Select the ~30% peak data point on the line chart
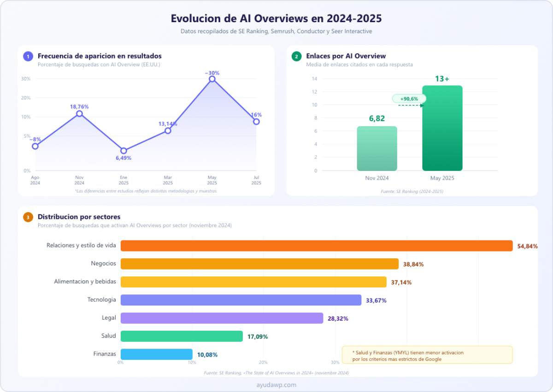Screen dimensions: 553x392 [212, 79]
